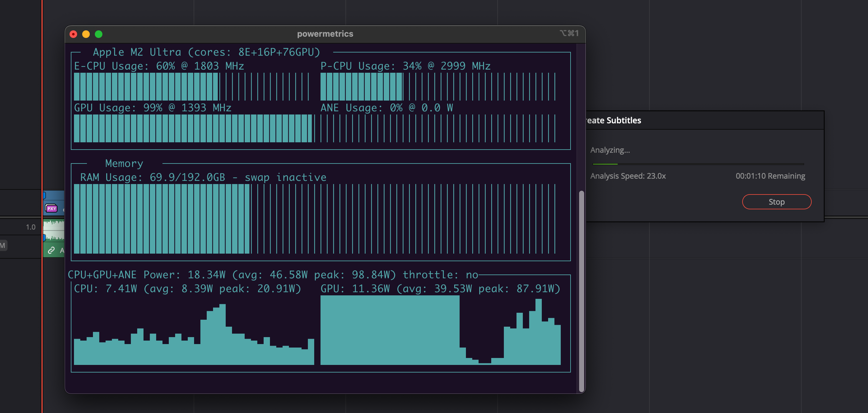Click the link icon on the audio clip
The height and width of the screenshot is (413, 868).
(51, 250)
